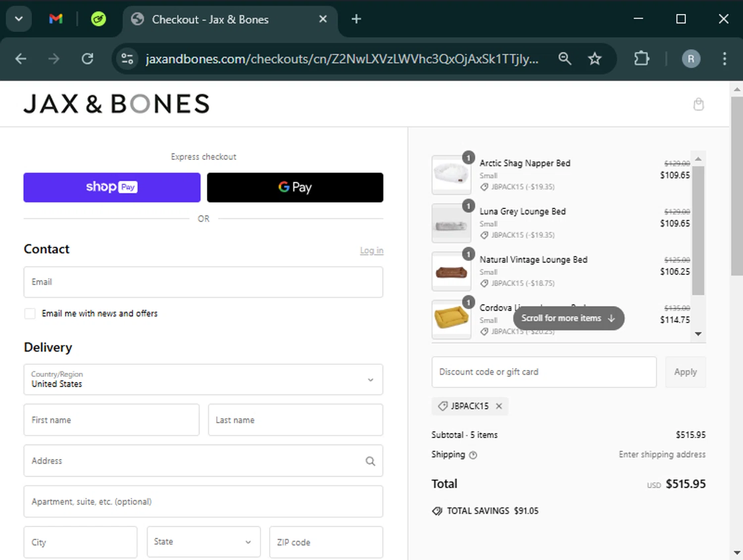The height and width of the screenshot is (560, 743).
Task: Open the profile R avatar
Action: point(691,59)
